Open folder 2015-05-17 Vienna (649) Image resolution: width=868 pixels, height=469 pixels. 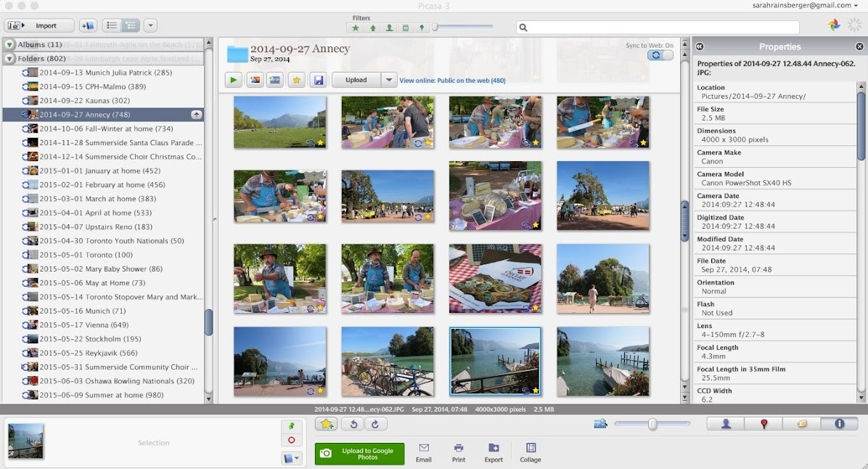pos(83,325)
